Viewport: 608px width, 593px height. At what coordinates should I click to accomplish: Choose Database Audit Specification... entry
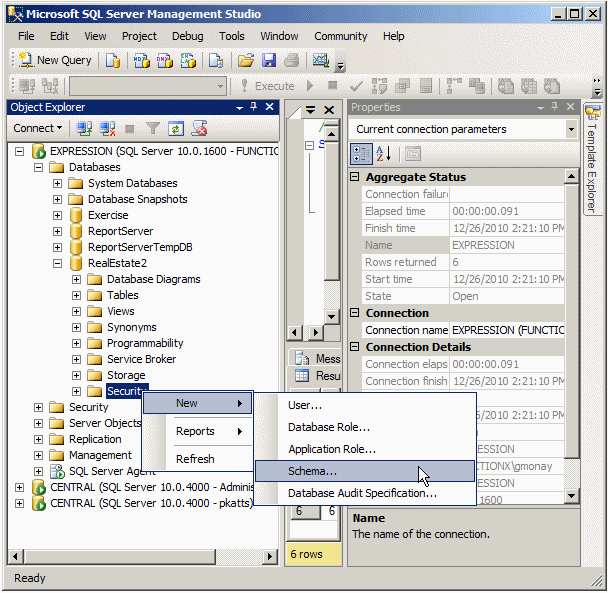364,493
